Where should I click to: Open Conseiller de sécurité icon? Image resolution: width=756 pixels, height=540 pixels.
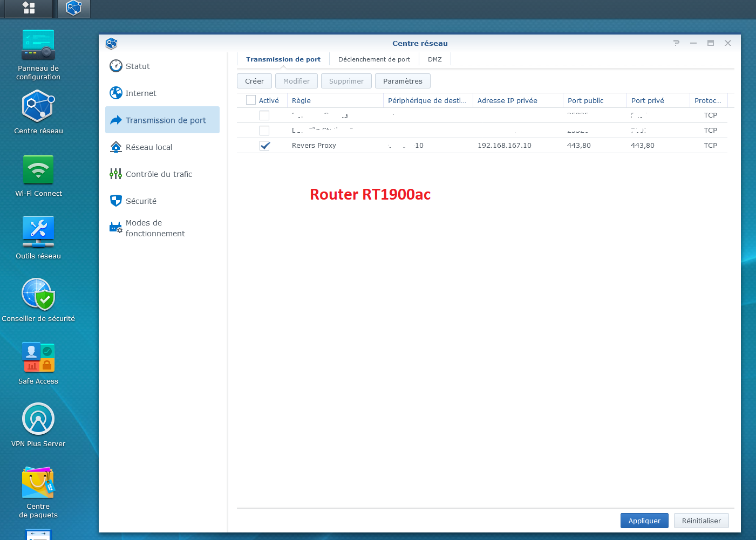(x=38, y=295)
